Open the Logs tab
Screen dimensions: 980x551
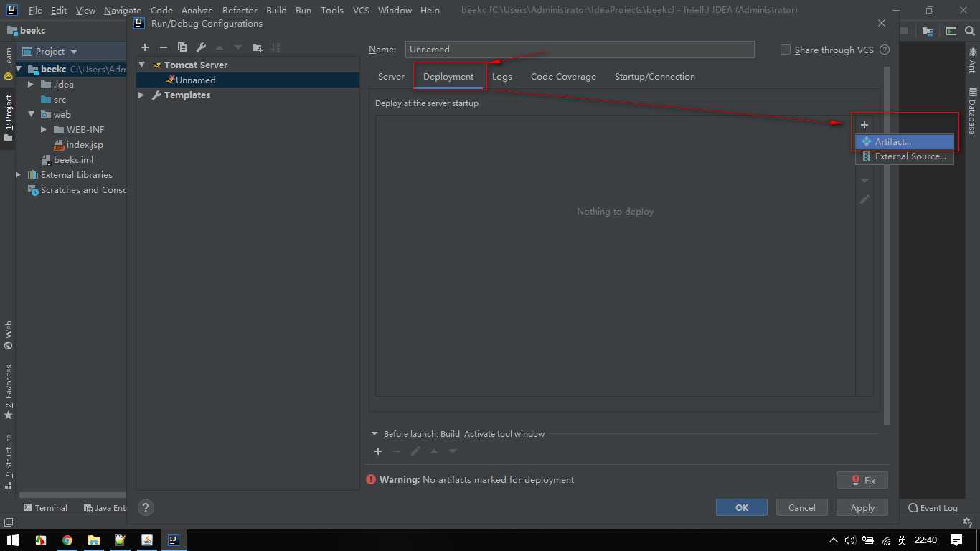(502, 77)
